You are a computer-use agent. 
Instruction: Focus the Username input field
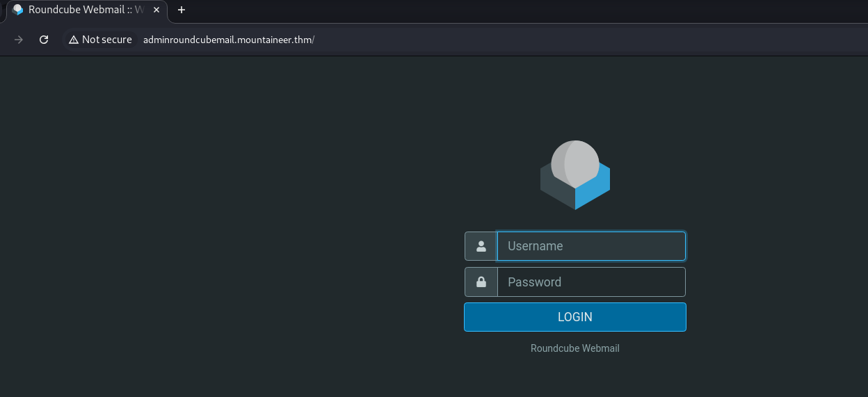tap(591, 246)
